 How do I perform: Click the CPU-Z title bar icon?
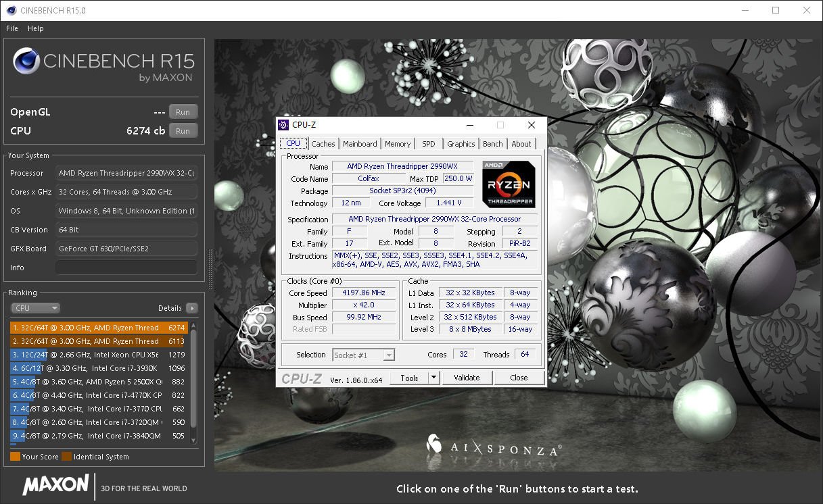283,125
